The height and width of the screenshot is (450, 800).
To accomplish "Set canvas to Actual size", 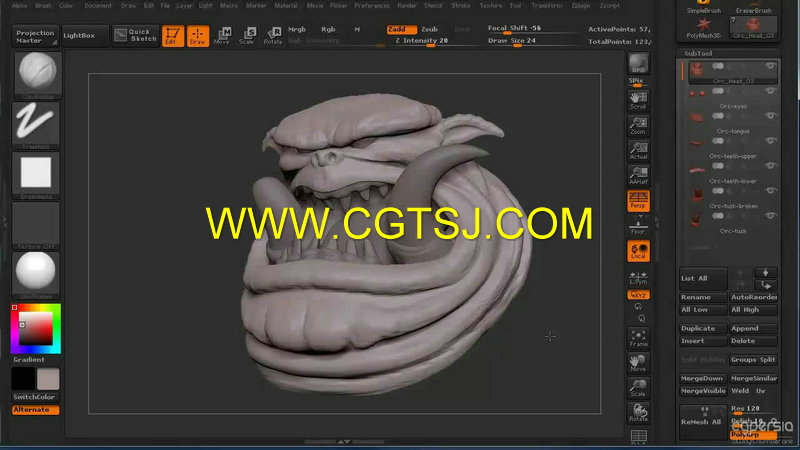I will tap(638, 151).
